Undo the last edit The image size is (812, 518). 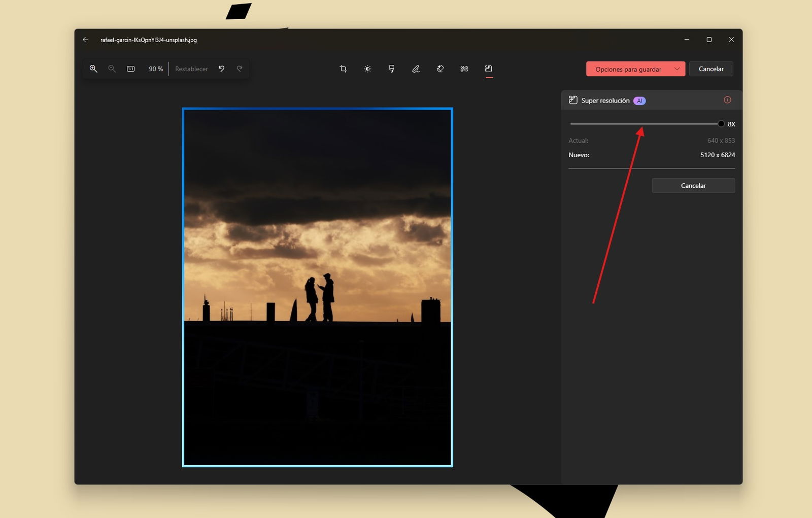pos(222,68)
